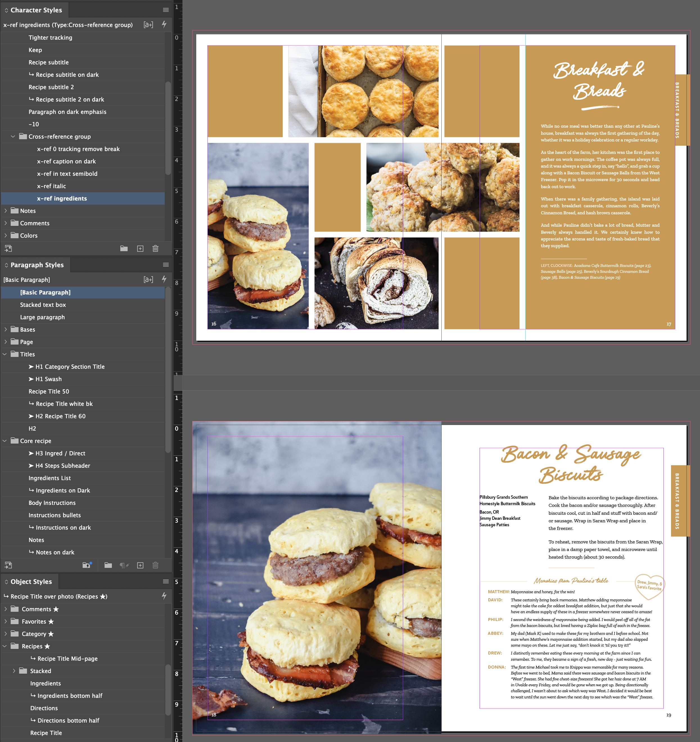Collapse the Core recipe folder

(x=5, y=441)
